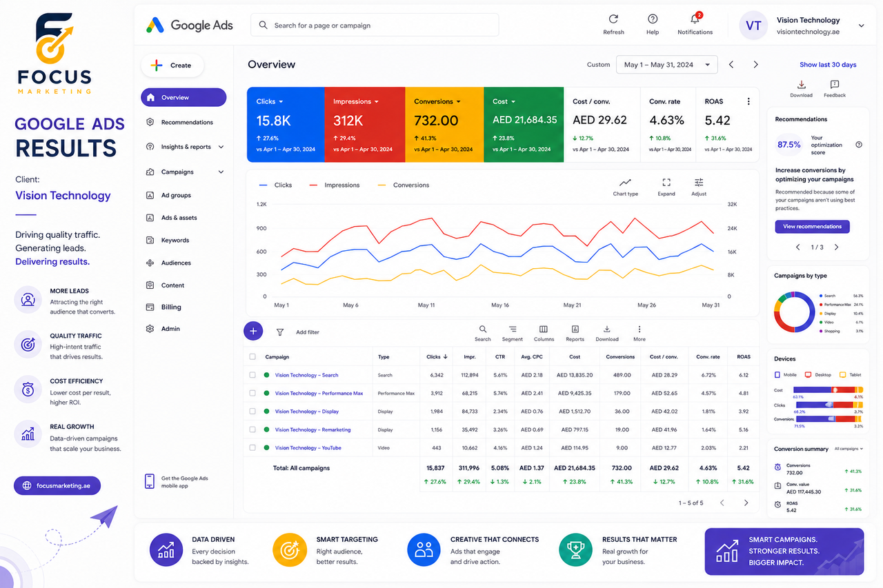Select Overview in sidebar

183,97
